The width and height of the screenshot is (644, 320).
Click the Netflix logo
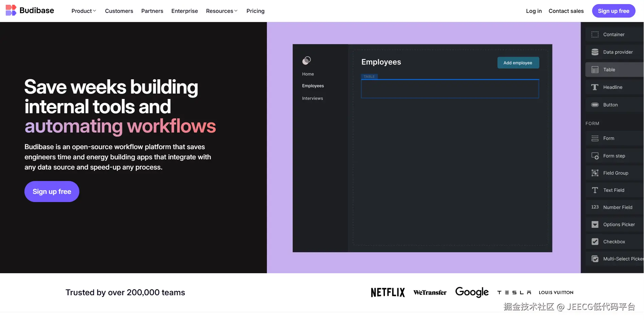tap(388, 293)
